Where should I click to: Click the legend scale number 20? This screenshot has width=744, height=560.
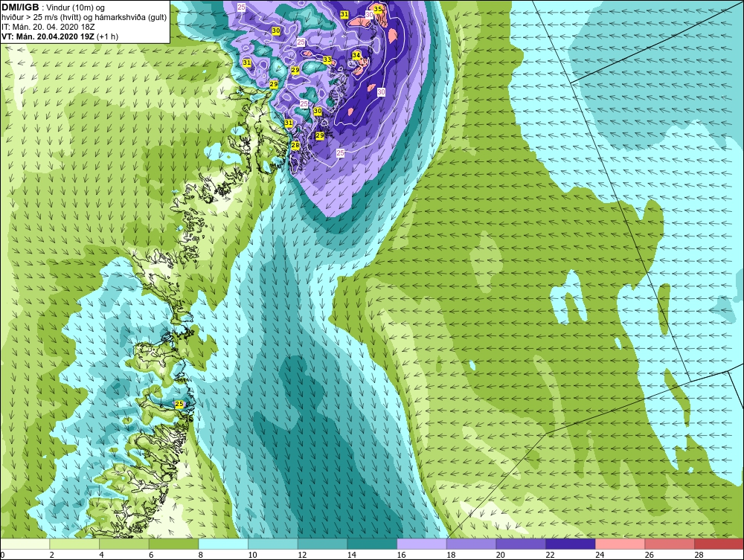(501, 555)
